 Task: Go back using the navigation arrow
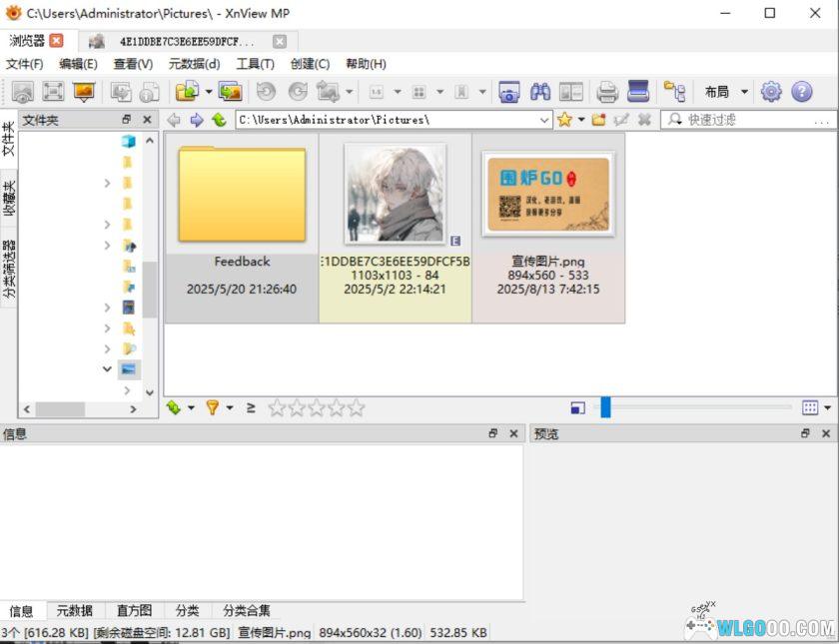174,119
